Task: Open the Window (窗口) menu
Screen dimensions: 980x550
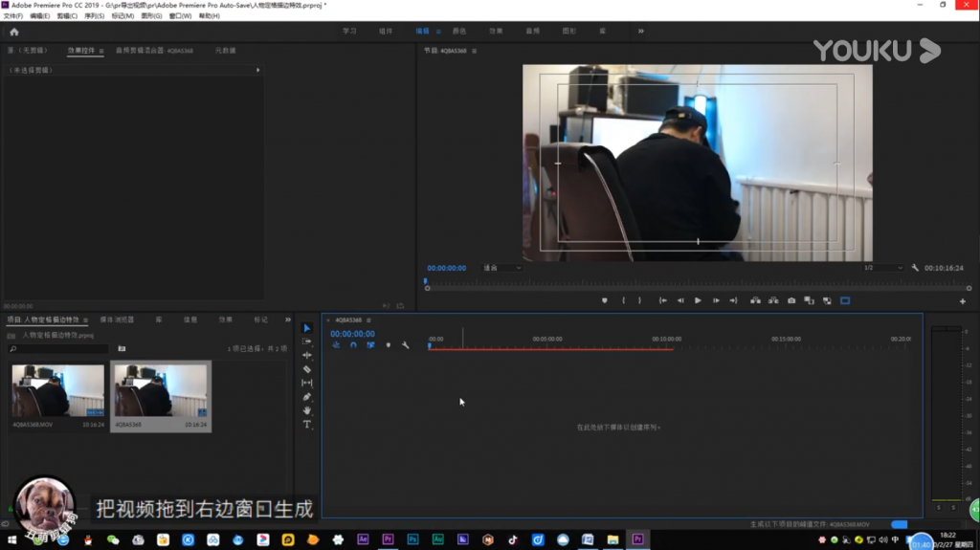Action: click(180, 15)
